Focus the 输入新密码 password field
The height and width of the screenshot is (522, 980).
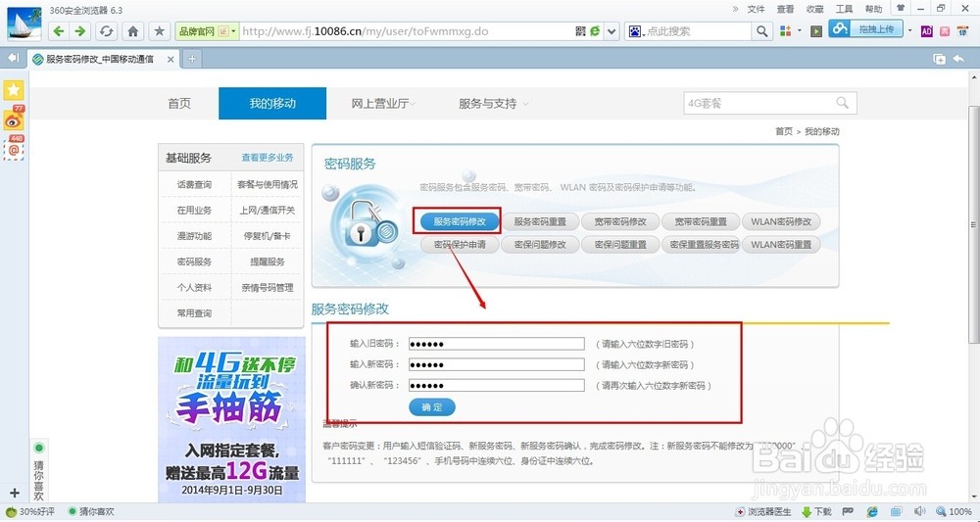[496, 364]
